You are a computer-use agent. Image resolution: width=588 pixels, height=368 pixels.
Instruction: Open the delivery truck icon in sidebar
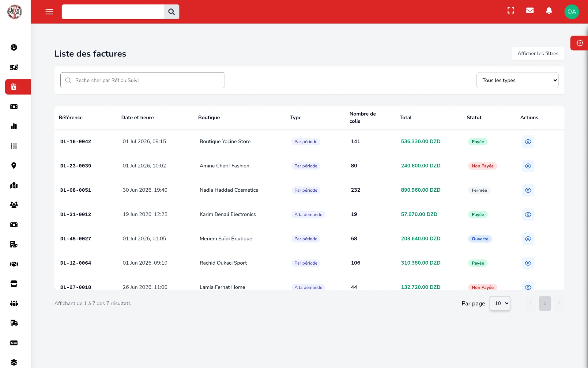[14, 323]
